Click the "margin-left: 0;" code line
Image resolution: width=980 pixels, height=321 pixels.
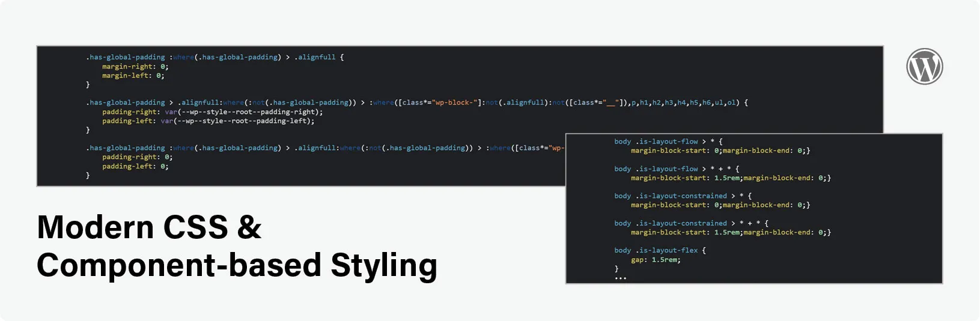click(133, 76)
